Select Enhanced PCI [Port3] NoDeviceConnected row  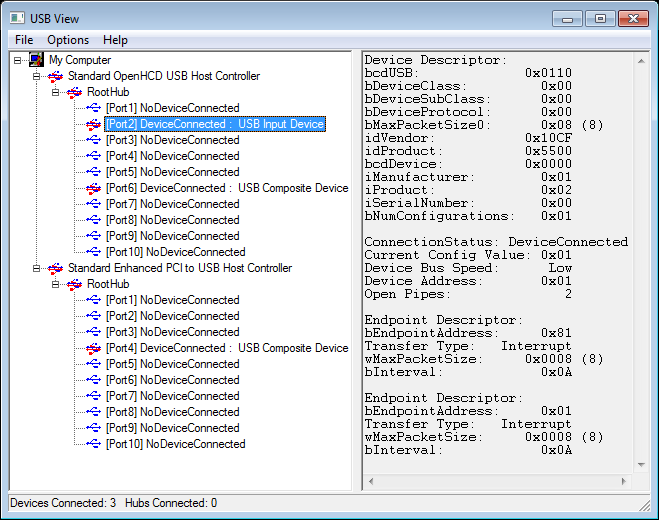tap(172, 332)
